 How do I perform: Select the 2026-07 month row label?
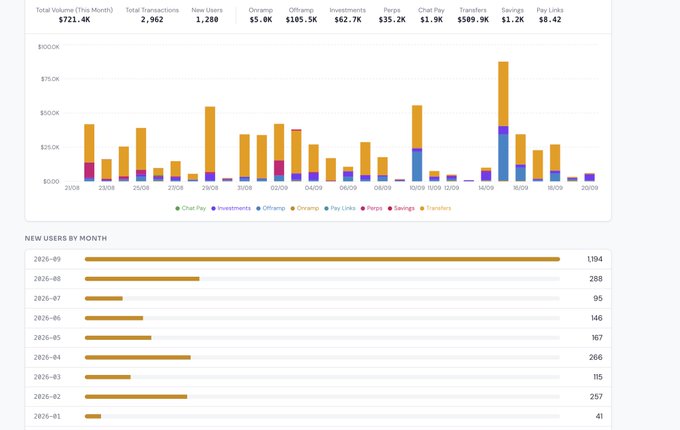tap(47, 298)
